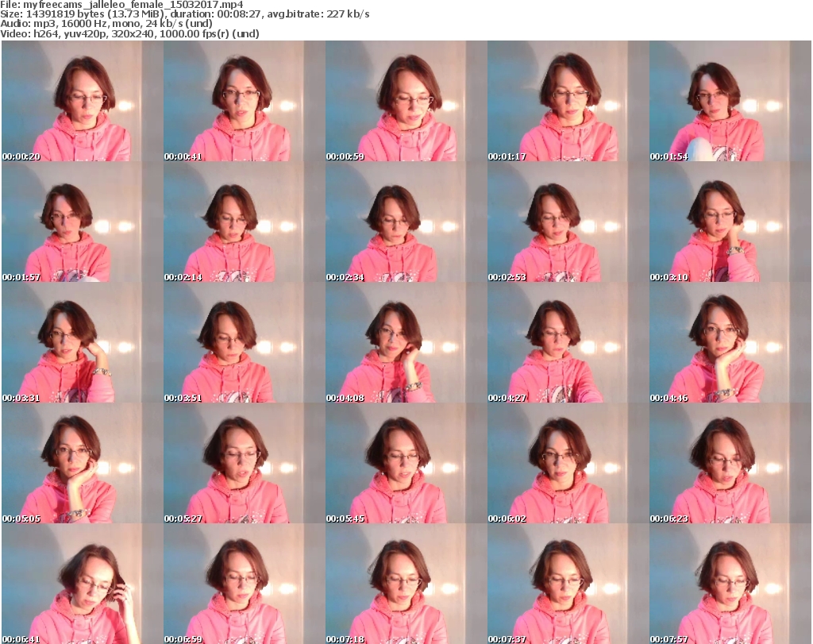Viewport: 813px width, 644px height.
Task: Choose the thumbnail stamped 00:06:02
Action: pyautogui.click(x=568, y=463)
